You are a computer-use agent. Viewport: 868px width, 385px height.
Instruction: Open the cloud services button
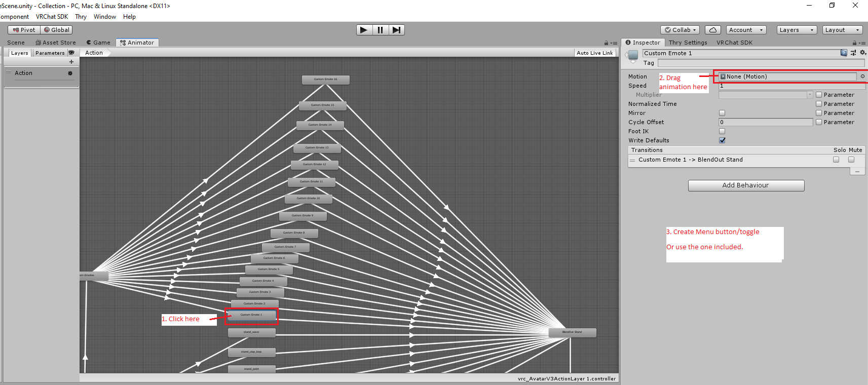pyautogui.click(x=712, y=30)
